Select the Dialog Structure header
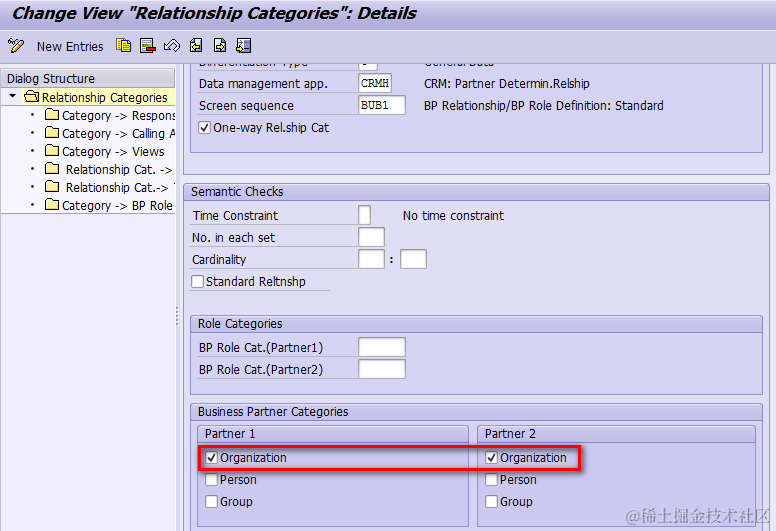The width and height of the screenshot is (776, 531). [88, 78]
